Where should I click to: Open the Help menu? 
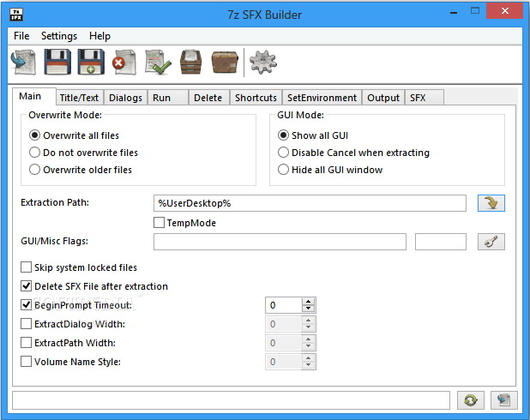(99, 36)
